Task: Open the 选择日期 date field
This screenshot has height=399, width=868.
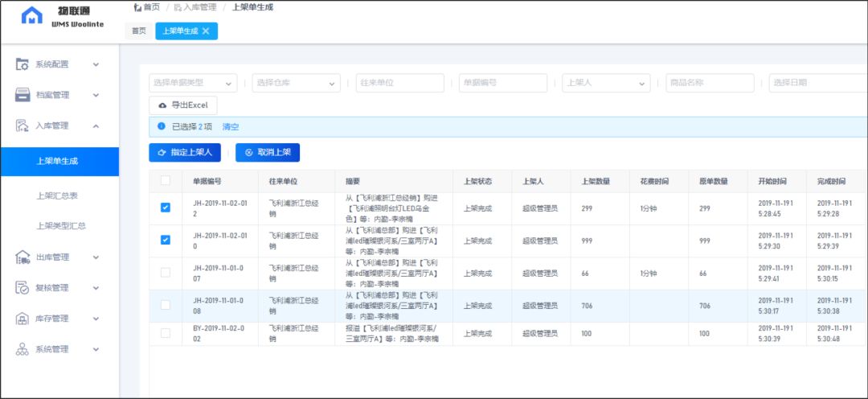Action: point(818,83)
